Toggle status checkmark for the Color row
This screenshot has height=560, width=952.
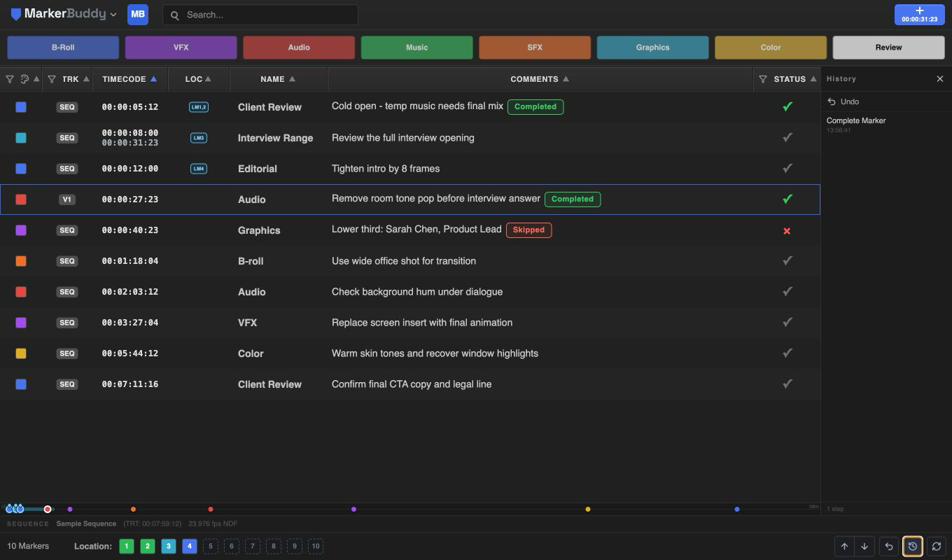point(787,353)
